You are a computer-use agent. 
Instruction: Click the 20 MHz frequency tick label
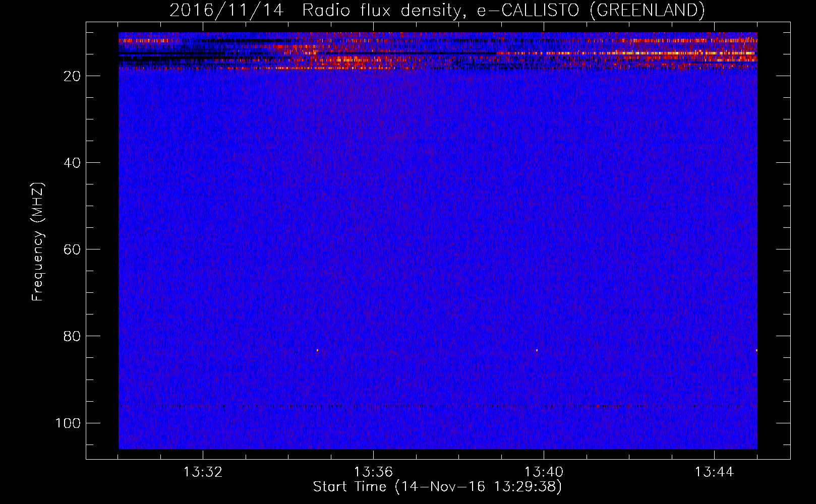(x=73, y=76)
